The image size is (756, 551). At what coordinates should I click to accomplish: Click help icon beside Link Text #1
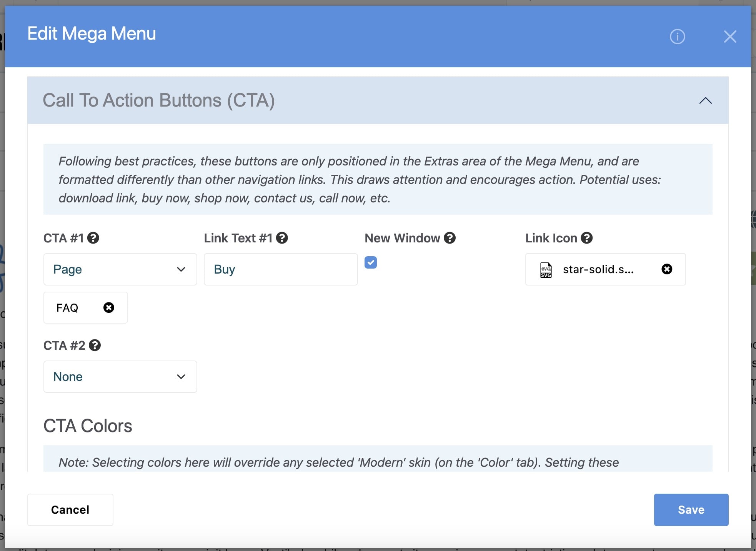pyautogui.click(x=282, y=238)
